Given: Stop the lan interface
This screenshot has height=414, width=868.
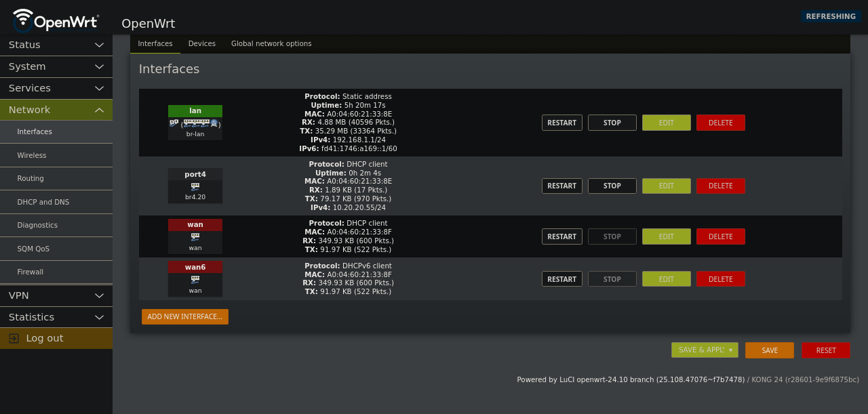Looking at the screenshot, I should point(612,123).
